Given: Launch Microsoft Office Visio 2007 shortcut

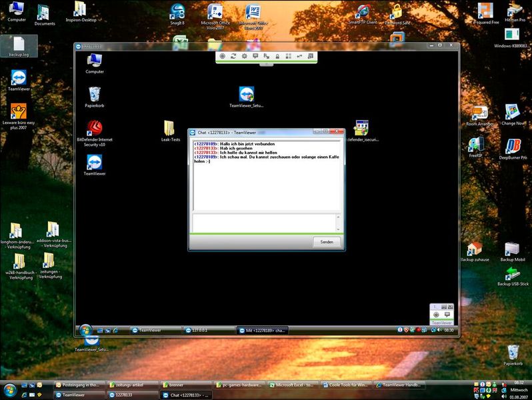Looking at the screenshot, I should [215, 16].
